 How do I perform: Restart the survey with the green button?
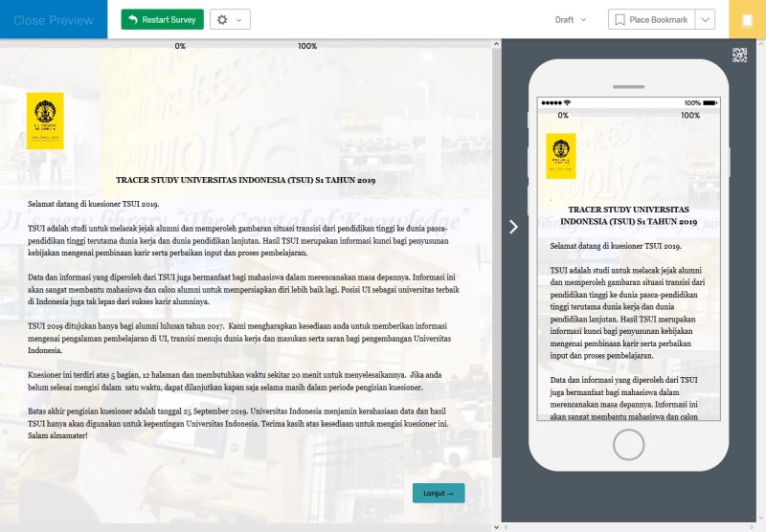[162, 19]
